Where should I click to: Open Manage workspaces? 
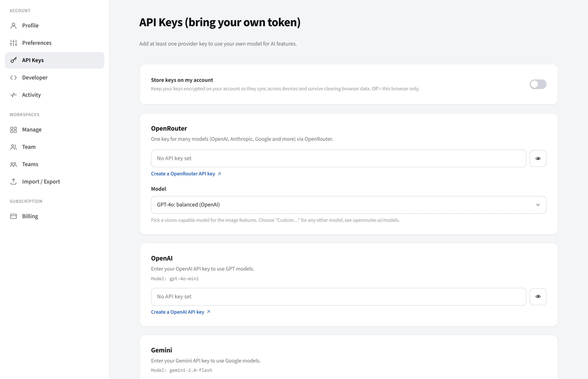[x=55, y=130]
